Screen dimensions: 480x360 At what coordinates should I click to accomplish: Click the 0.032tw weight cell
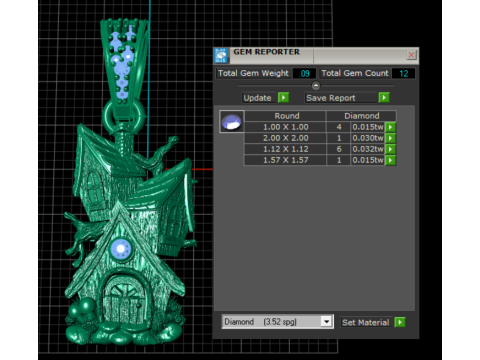coord(368,149)
